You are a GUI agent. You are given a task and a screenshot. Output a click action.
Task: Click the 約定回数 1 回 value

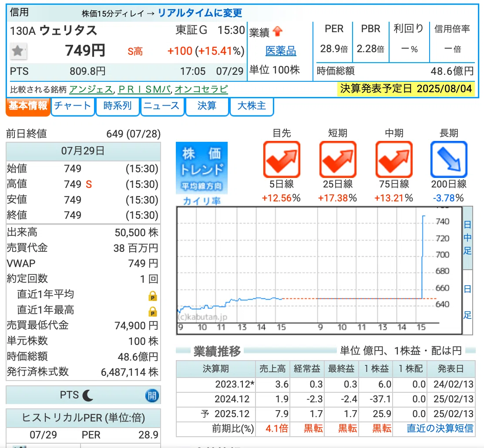(x=149, y=279)
